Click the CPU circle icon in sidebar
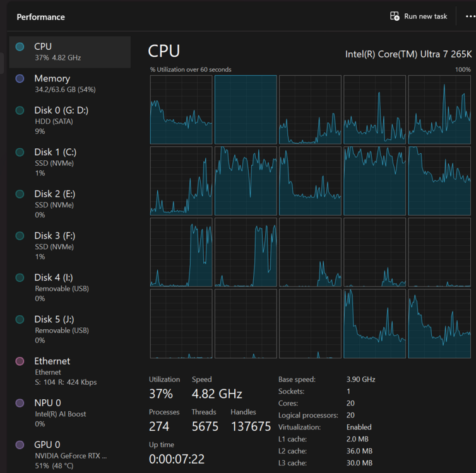 tap(20, 47)
